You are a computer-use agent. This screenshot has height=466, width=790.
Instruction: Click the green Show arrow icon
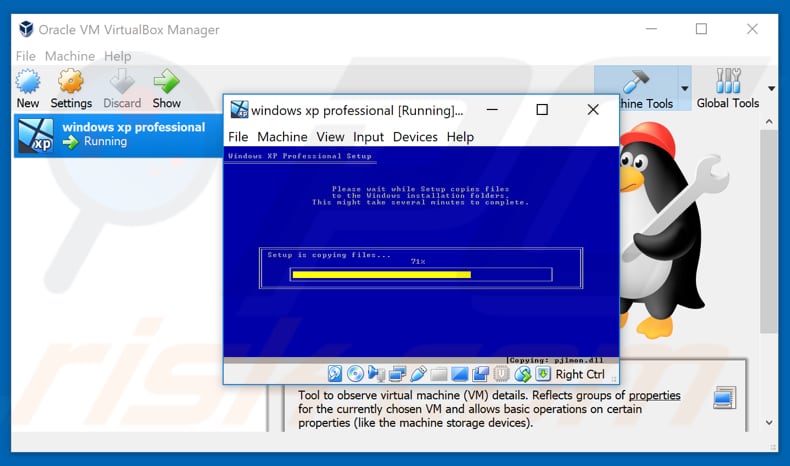166,81
